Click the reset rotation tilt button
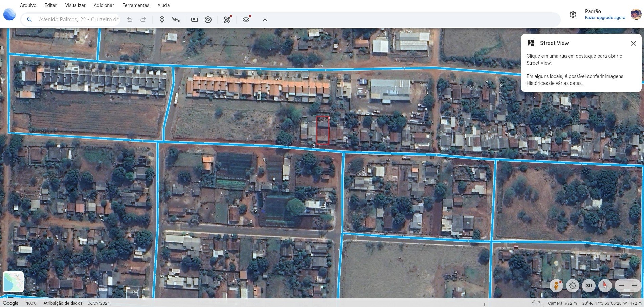644x307 pixels. (573, 286)
